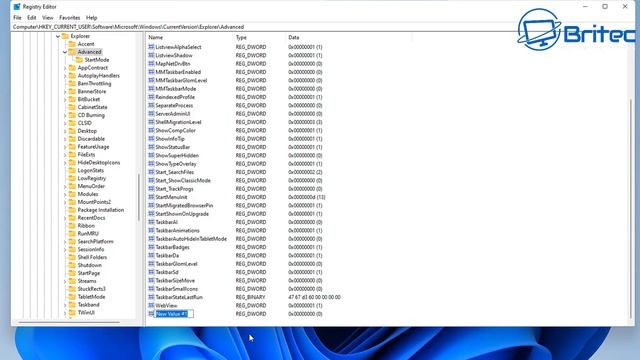Click the TaskbarAl value icon

(151, 222)
